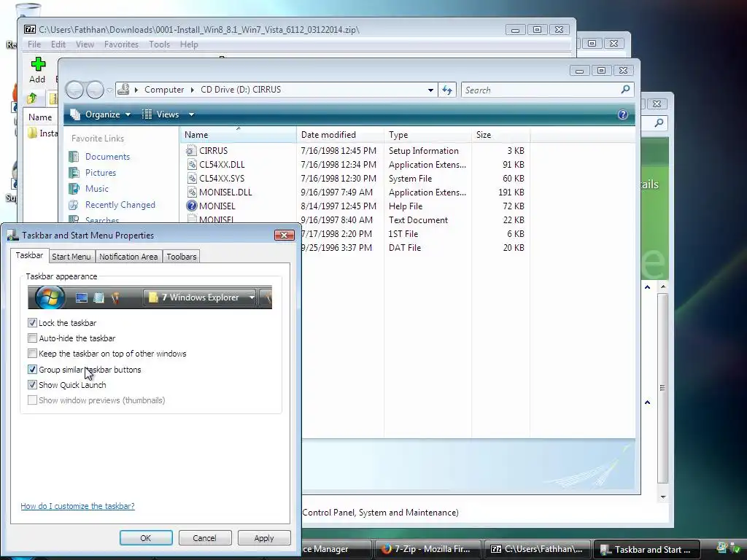Switch to the Start Menu tab
Screen dimensions: 747x560
pos(71,257)
